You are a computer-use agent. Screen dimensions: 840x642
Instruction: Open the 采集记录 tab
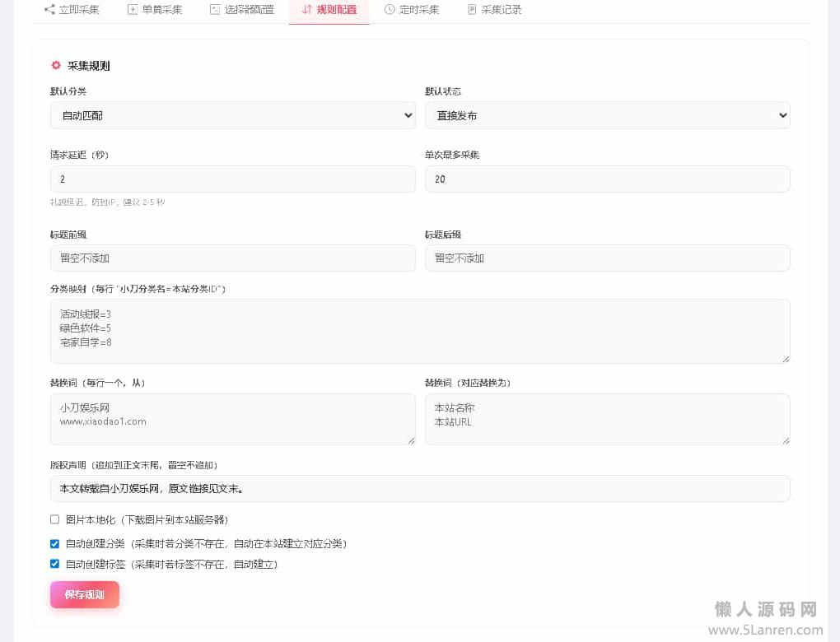(494, 10)
